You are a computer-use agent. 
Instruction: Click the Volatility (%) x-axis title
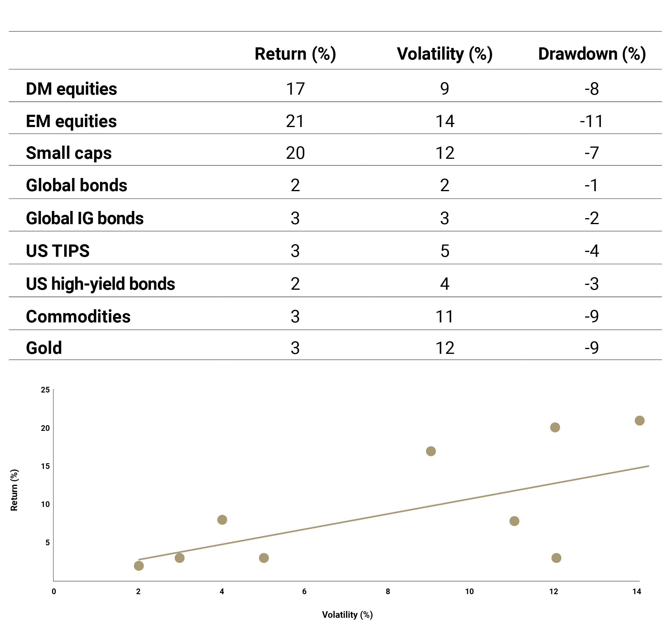[347, 615]
